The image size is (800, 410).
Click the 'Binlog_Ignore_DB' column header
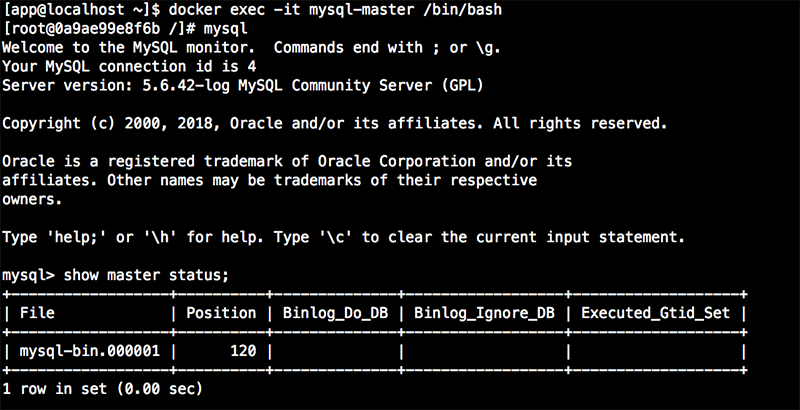coord(483,313)
